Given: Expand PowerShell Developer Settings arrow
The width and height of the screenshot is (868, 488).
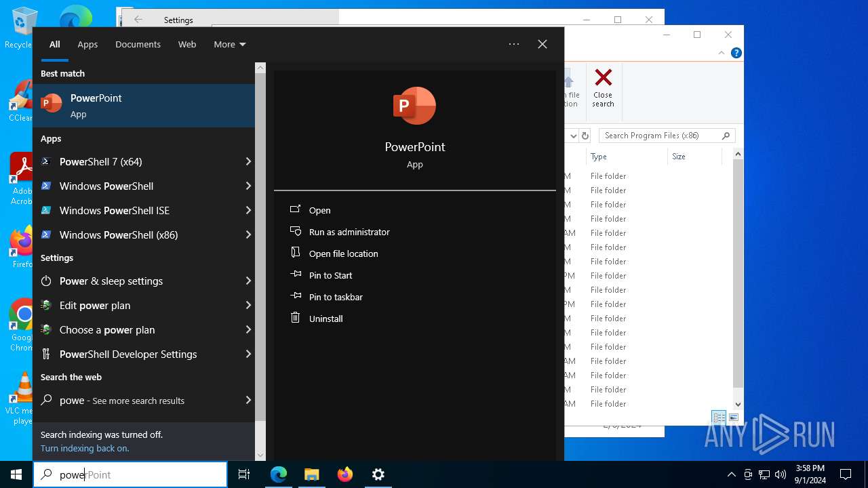Looking at the screenshot, I should click(248, 354).
